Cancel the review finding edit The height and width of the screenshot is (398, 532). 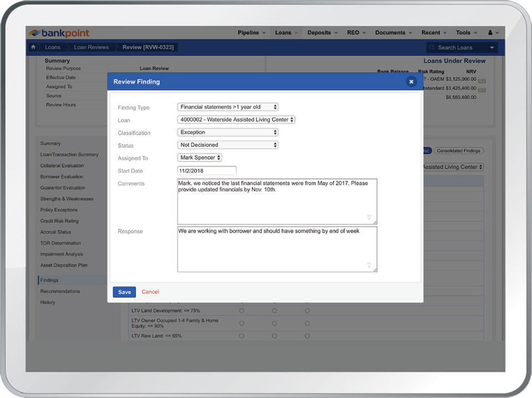click(x=150, y=292)
